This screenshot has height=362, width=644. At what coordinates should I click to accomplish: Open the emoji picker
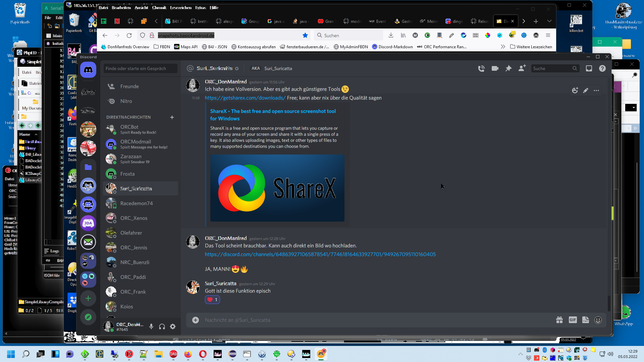pos(598,320)
